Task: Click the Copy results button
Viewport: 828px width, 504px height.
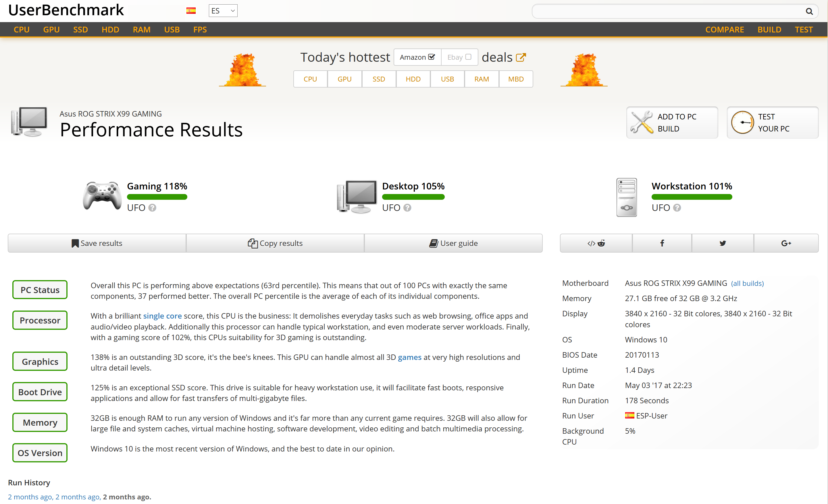Action: (x=275, y=243)
